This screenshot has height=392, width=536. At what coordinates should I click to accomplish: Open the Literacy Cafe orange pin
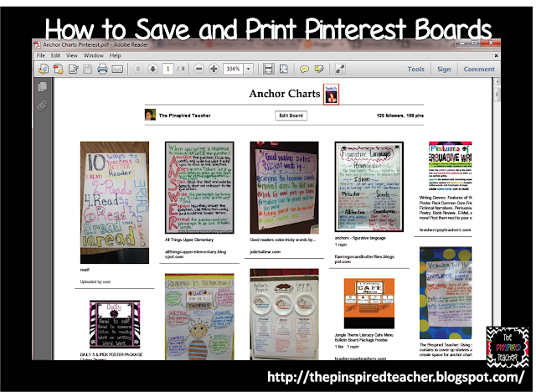368,303
